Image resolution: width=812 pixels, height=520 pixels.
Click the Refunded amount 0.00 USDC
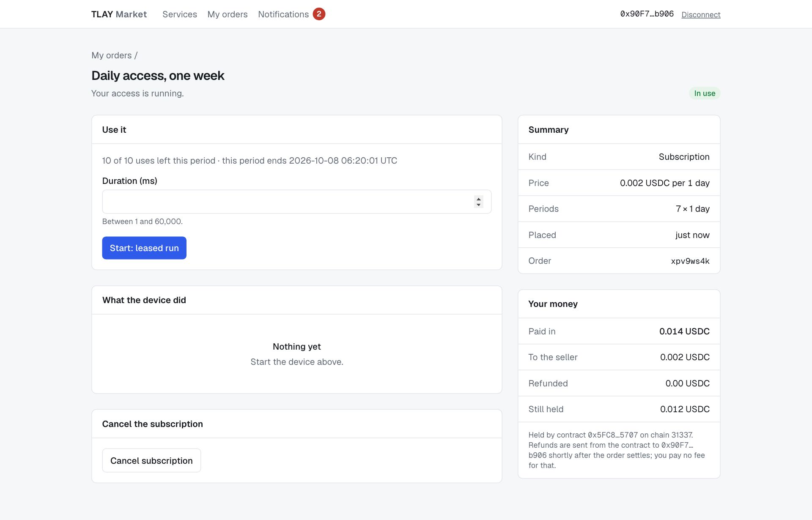click(687, 383)
